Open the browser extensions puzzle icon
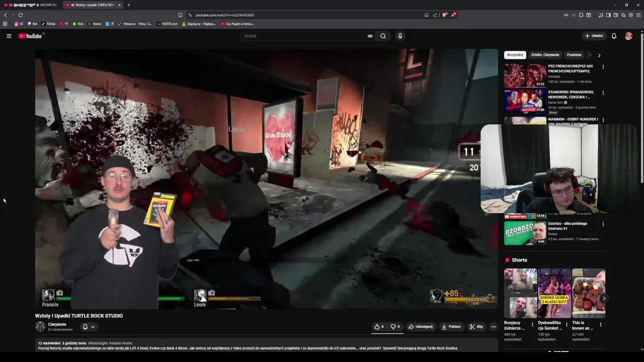Viewport: 644px width, 362px height. [581, 15]
